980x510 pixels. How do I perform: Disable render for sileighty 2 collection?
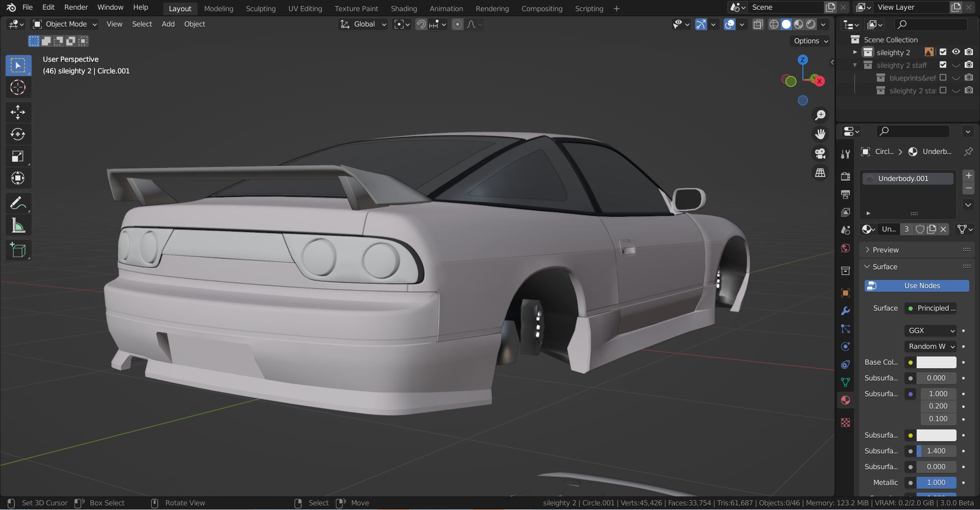[x=969, y=52]
